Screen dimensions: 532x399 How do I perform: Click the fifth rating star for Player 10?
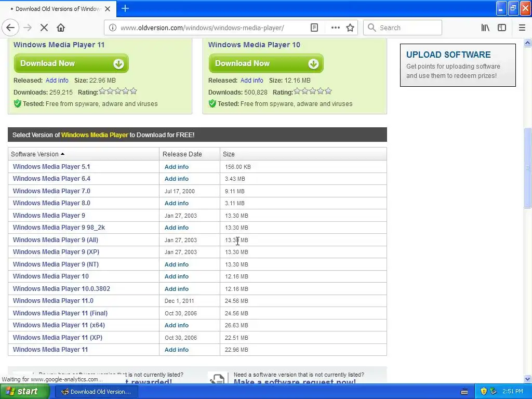328,91
